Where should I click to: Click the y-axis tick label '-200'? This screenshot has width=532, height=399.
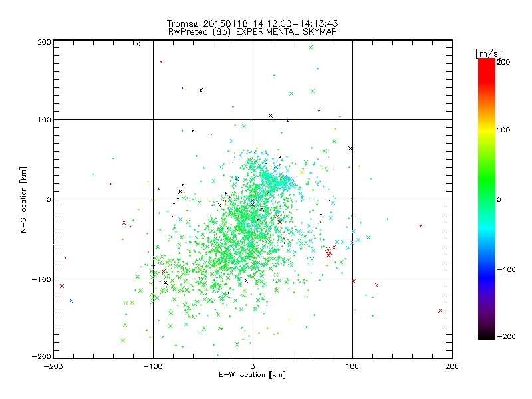pyautogui.click(x=41, y=356)
